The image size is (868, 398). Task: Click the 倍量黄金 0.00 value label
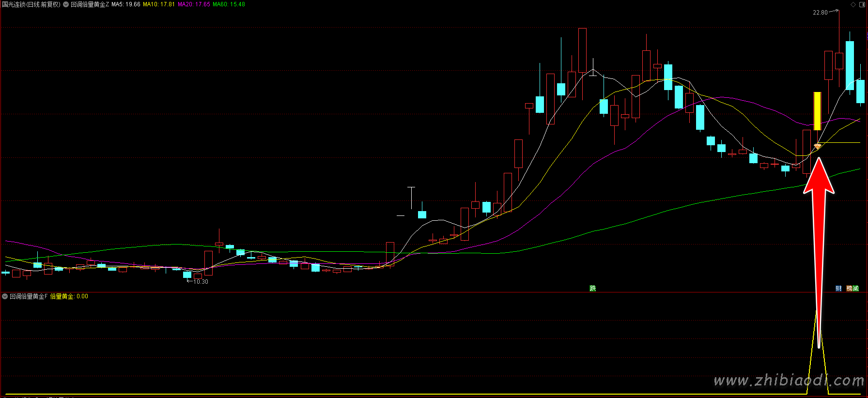[x=69, y=296]
